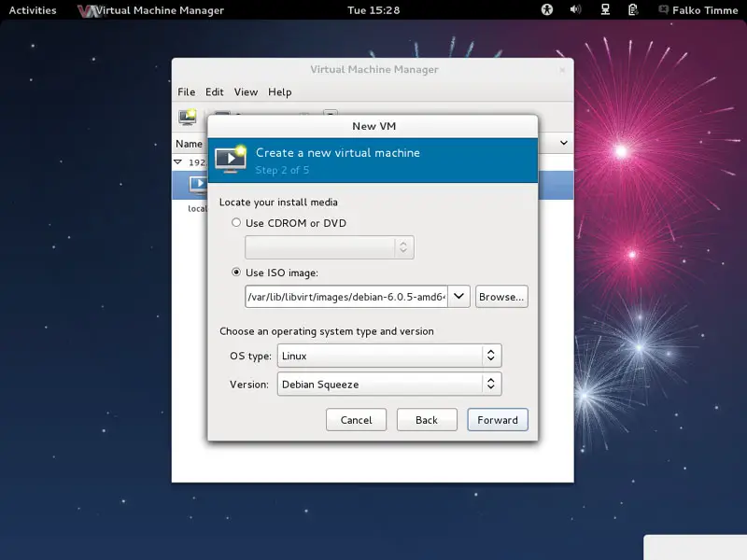The image size is (747, 560).
Task: Open the Version dropdown showing Debian Squeeze
Action: pyautogui.click(x=388, y=384)
